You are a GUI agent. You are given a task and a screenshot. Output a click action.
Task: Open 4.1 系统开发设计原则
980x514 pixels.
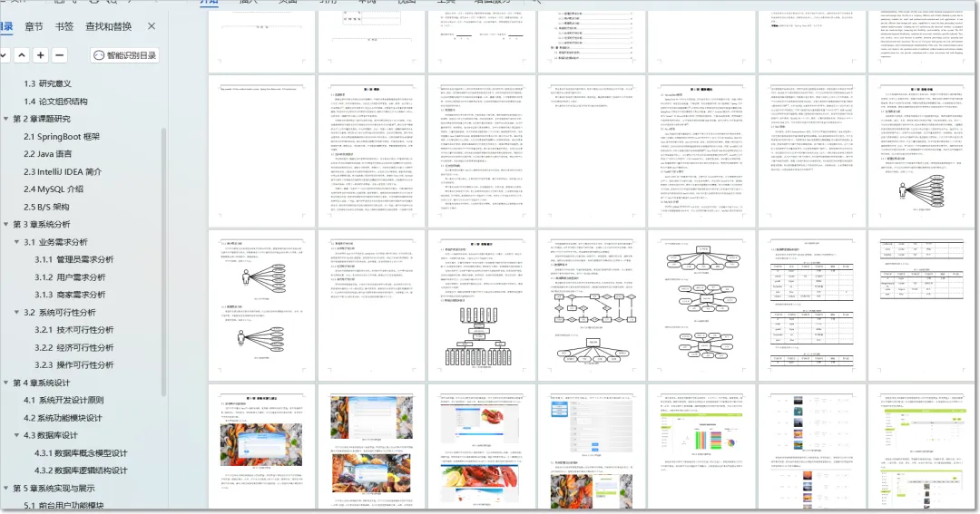pyautogui.click(x=64, y=401)
